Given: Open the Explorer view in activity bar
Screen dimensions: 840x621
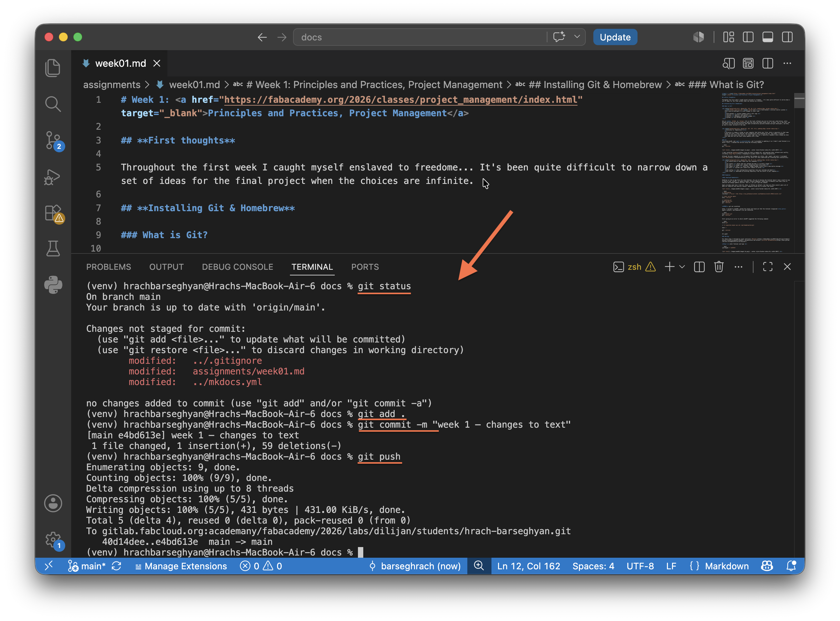Looking at the screenshot, I should pos(53,68).
